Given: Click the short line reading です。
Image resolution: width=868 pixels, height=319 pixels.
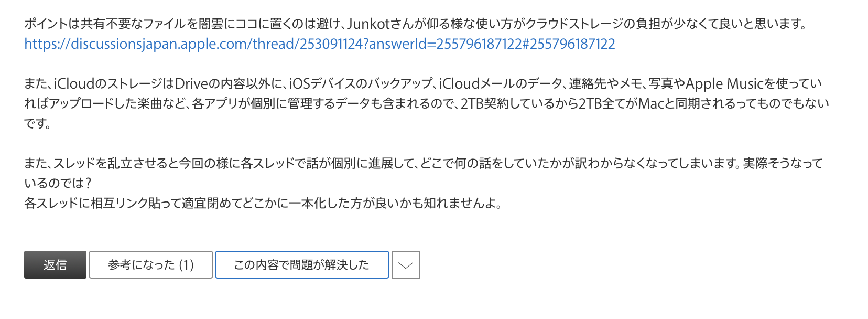Looking at the screenshot, I should point(38,124).
